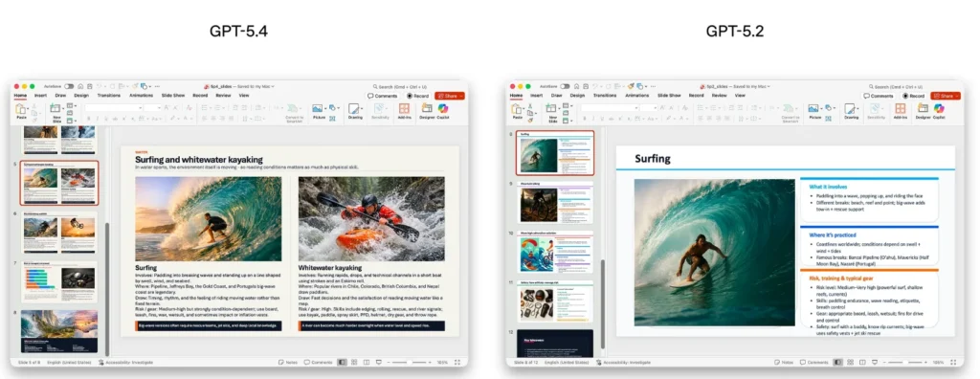Click English (United States) in GPT-5.2 status bar
Screen dimensions: 980x379
click(568, 362)
